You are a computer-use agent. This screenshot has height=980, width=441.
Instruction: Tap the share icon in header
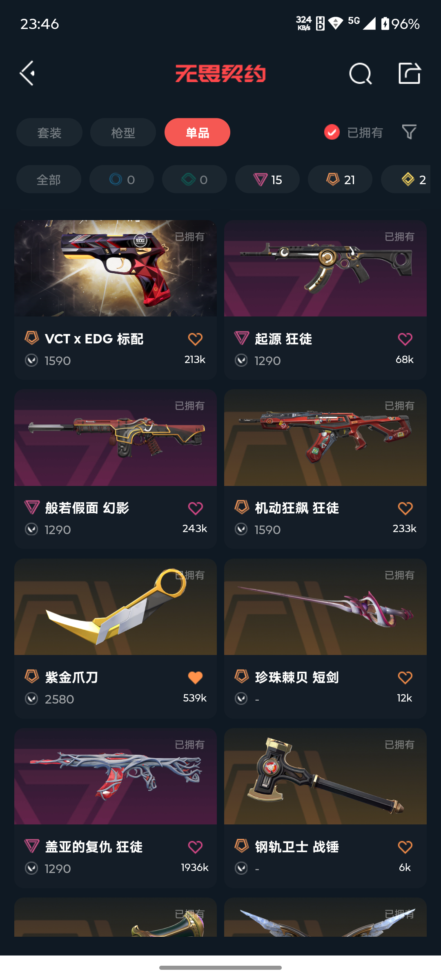[410, 73]
